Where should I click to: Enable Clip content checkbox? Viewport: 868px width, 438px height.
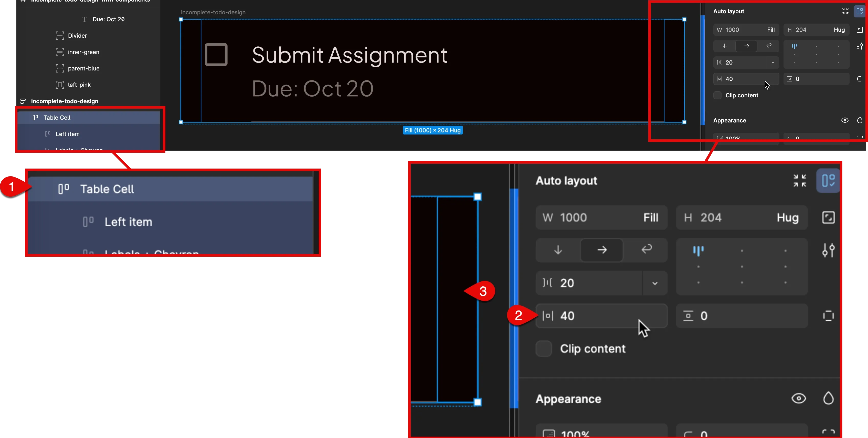click(x=543, y=349)
